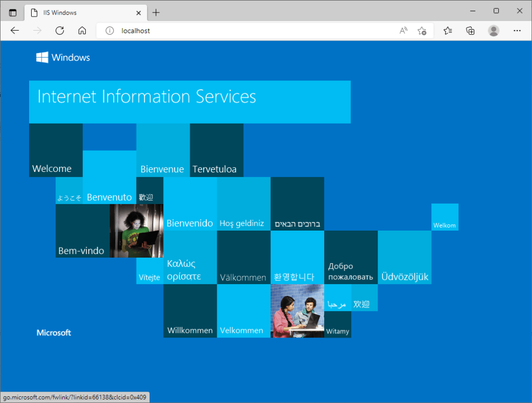Click the Willkommen tile
Screen dimensions: 532x403
click(190, 311)
